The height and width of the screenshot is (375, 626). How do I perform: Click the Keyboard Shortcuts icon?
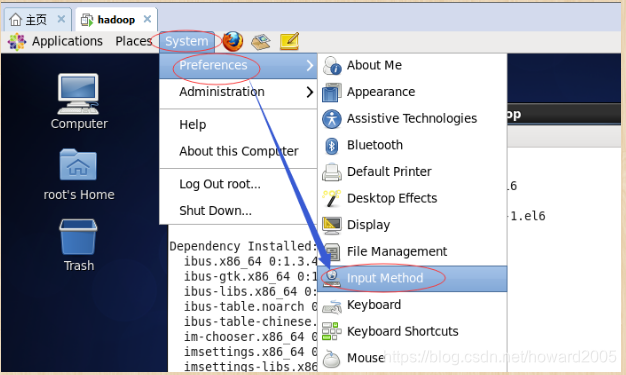332,331
